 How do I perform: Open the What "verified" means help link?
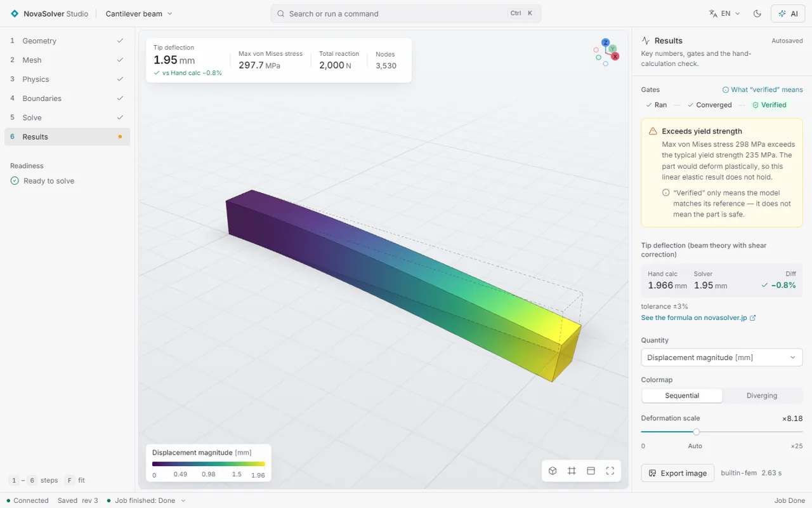763,90
